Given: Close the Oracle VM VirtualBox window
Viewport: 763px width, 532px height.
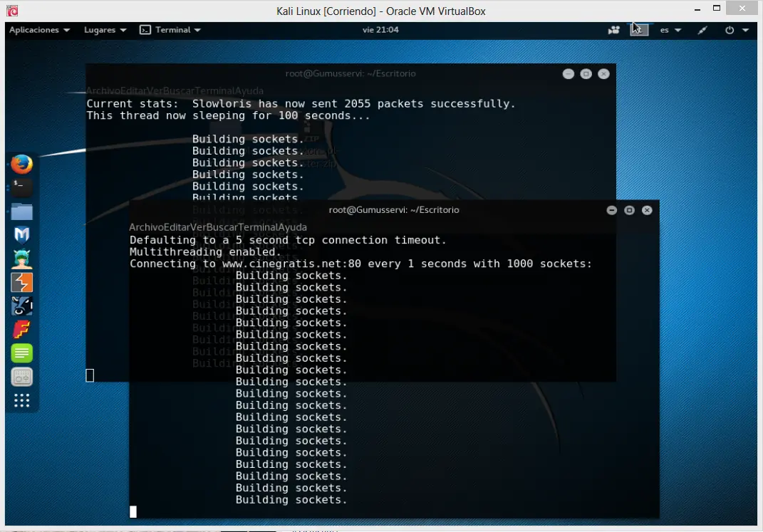Looking at the screenshot, I should [x=742, y=9].
